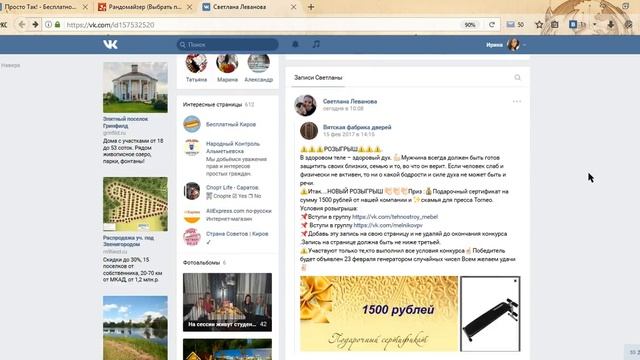This screenshot has width=640, height=360.
Task: Search wall posts with the magnifier icon
Action: click(x=517, y=78)
